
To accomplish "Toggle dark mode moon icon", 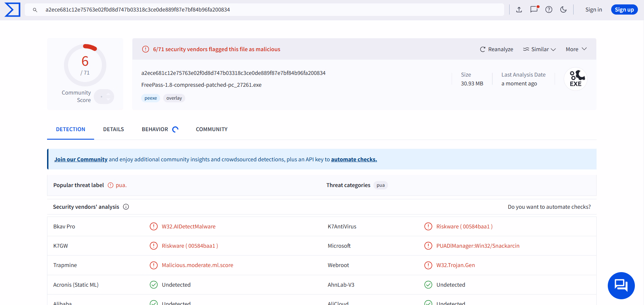I will click(x=563, y=9).
